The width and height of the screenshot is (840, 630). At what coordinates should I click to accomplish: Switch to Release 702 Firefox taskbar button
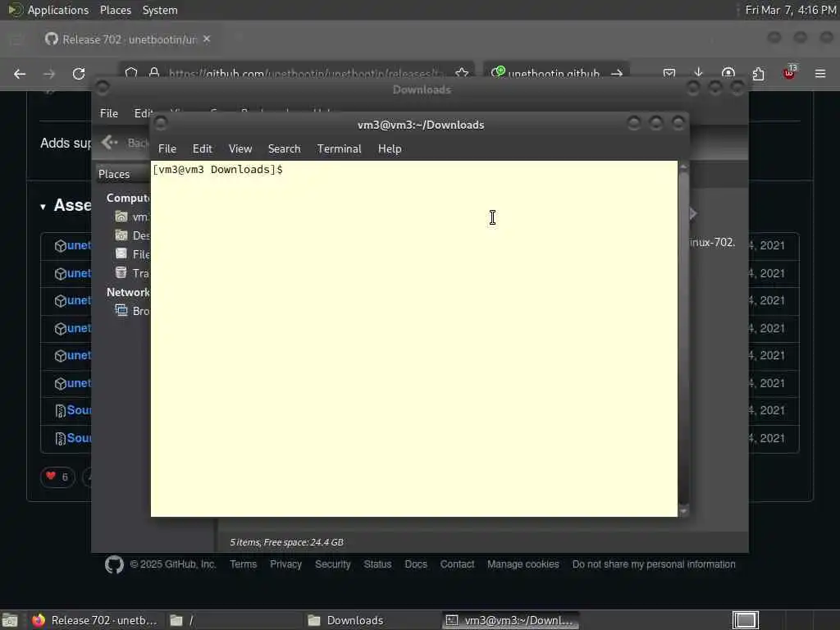[95, 620]
